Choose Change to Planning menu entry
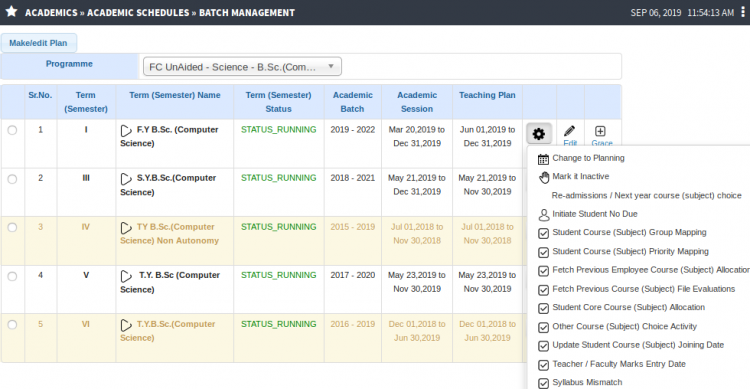The width and height of the screenshot is (750, 389). 588,158
